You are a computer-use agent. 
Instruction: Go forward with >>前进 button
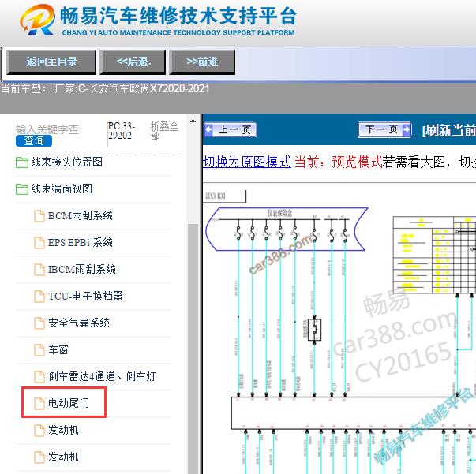point(202,62)
